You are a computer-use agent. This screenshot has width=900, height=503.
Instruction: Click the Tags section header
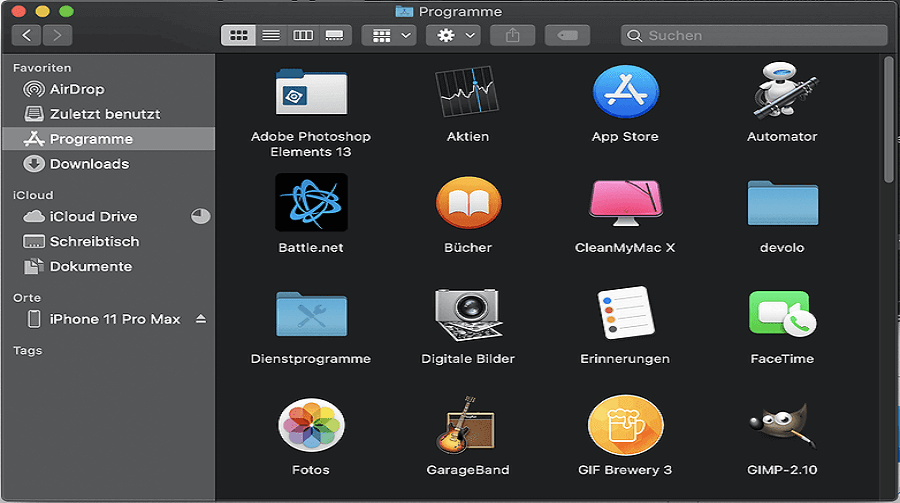[28, 350]
